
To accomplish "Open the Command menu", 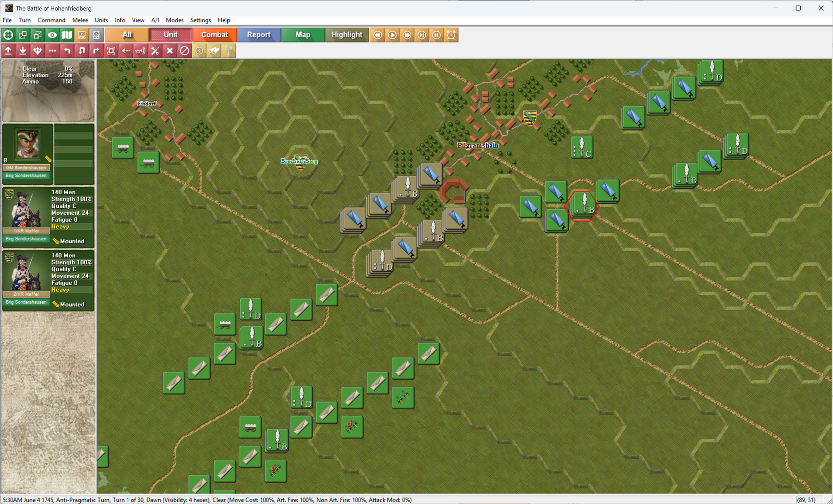I will (51, 20).
